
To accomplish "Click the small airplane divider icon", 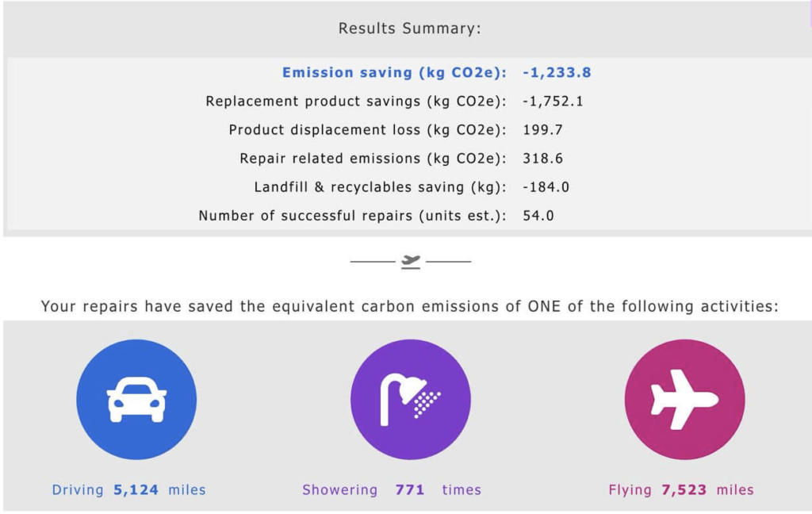I will point(411,262).
